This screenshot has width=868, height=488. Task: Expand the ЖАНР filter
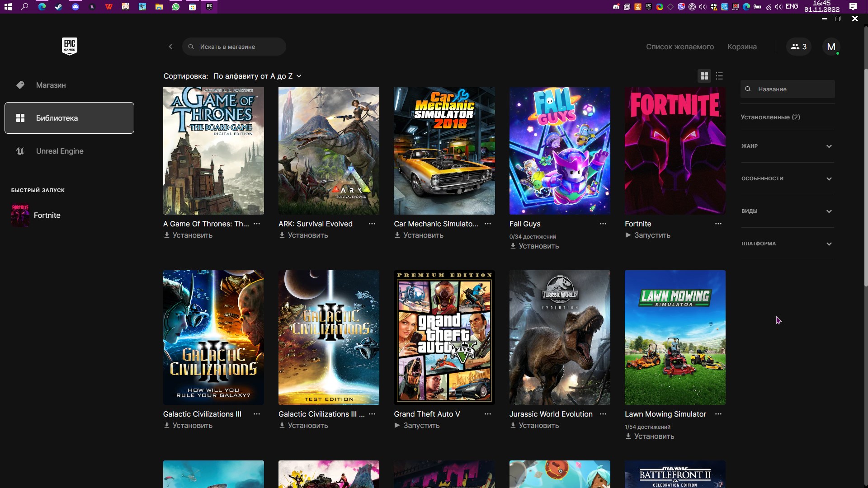click(x=787, y=146)
